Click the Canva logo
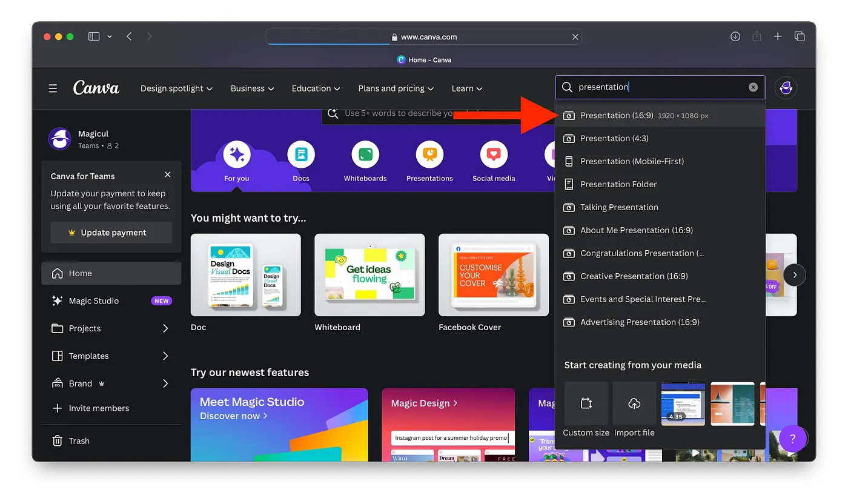The height and width of the screenshot is (504, 848). [x=96, y=88]
